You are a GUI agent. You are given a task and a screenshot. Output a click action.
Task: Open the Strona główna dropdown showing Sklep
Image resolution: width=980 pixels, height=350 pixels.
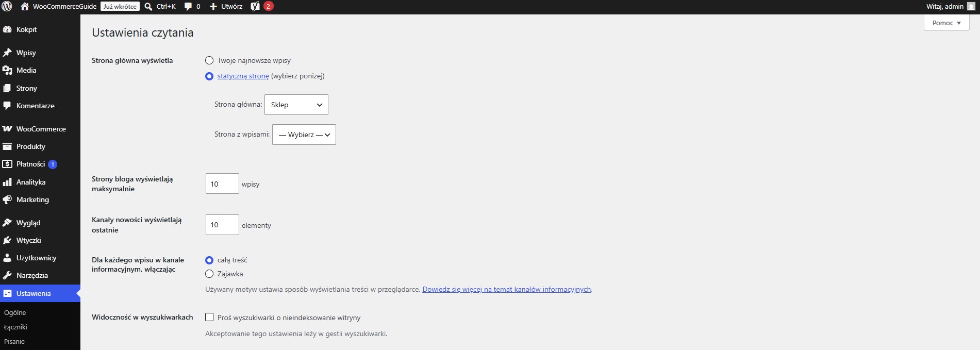click(296, 105)
